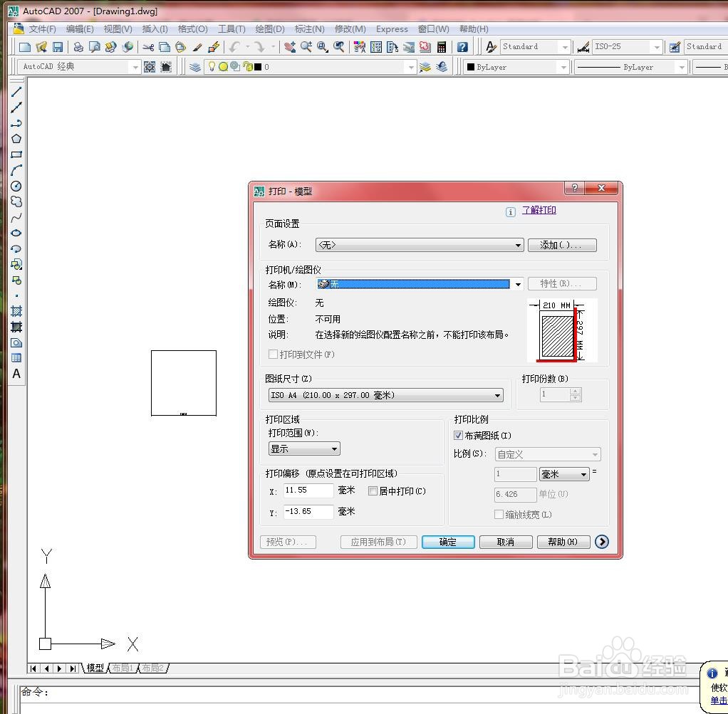Open the millimeter units dropdown (毫米)
The height and width of the screenshot is (714, 728).
pyautogui.click(x=564, y=474)
